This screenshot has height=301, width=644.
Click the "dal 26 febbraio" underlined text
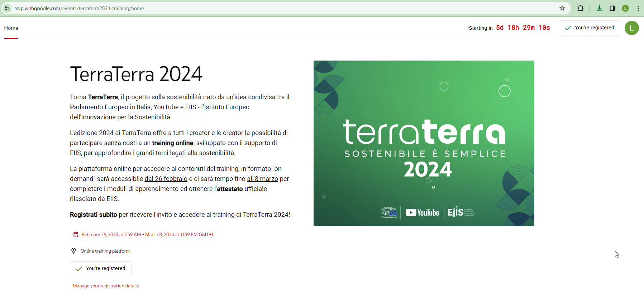(x=166, y=179)
